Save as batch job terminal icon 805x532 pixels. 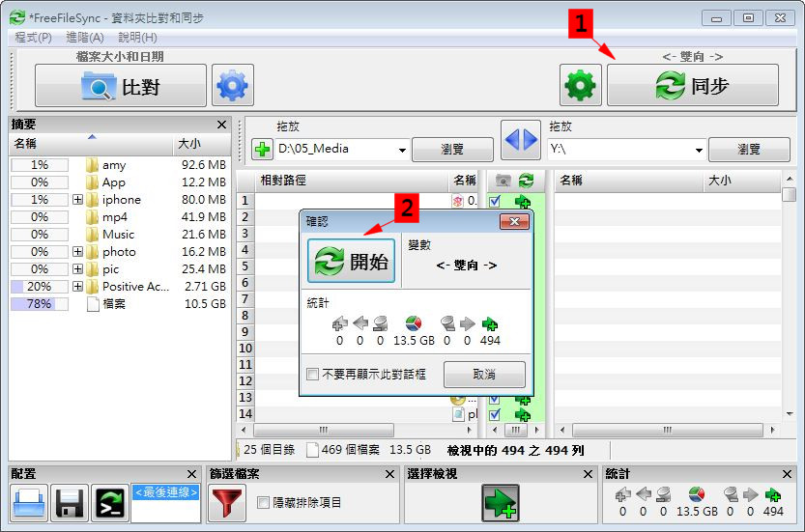[x=110, y=504]
